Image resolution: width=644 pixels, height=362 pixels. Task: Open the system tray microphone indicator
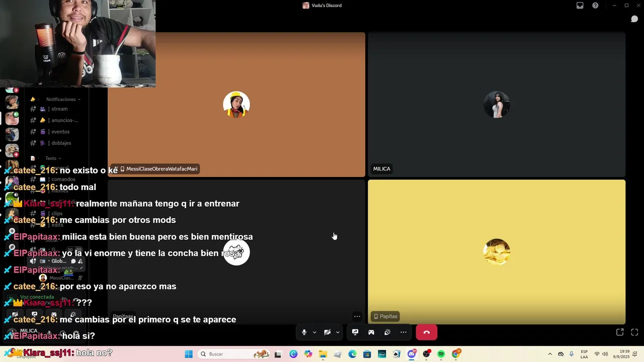(x=572, y=354)
